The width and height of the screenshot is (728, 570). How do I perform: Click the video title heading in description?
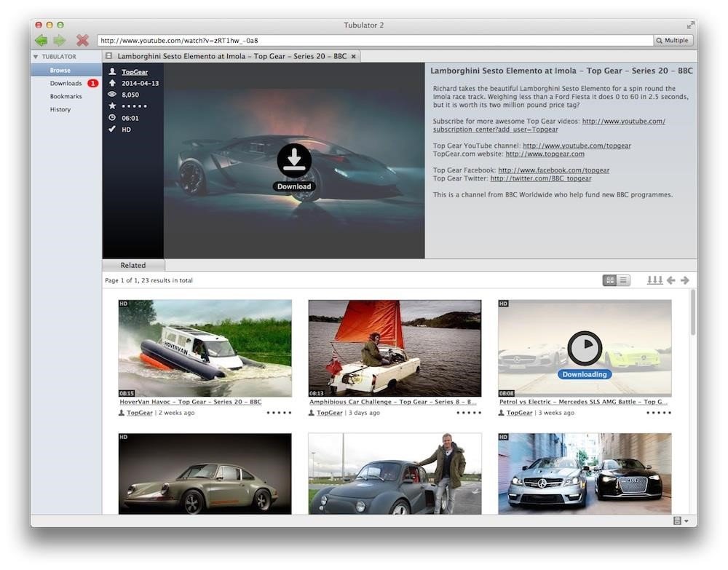click(x=561, y=71)
